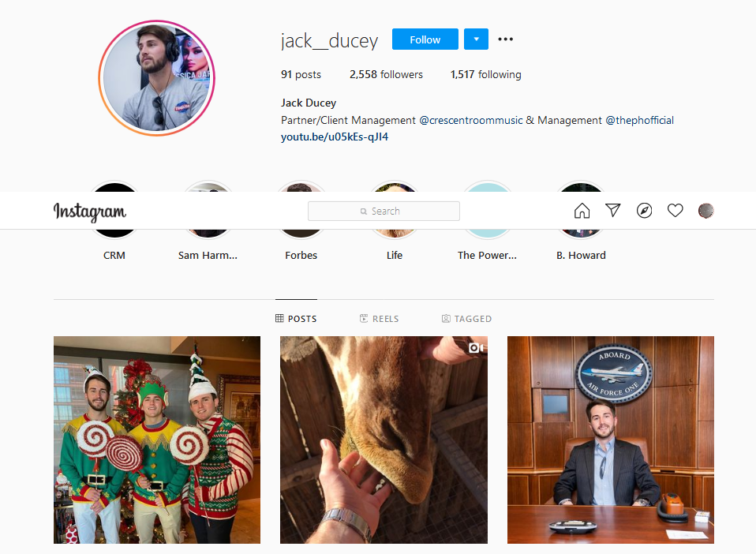Switch to the Reels tab

pyautogui.click(x=380, y=319)
